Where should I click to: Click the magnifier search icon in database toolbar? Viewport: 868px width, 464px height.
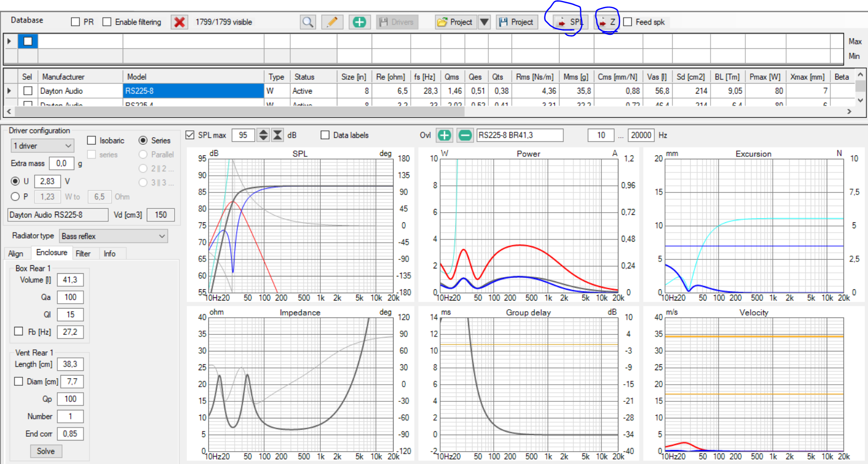coord(307,22)
